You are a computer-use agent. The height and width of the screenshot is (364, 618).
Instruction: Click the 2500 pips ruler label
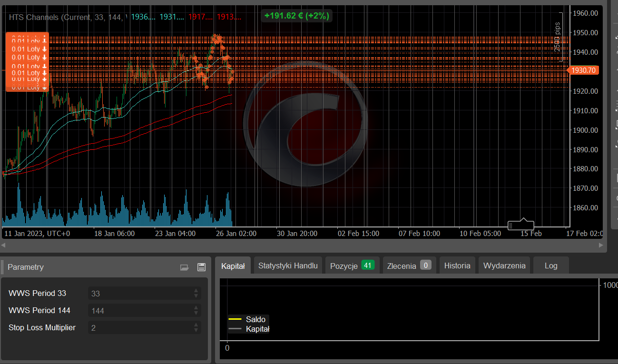(557, 37)
